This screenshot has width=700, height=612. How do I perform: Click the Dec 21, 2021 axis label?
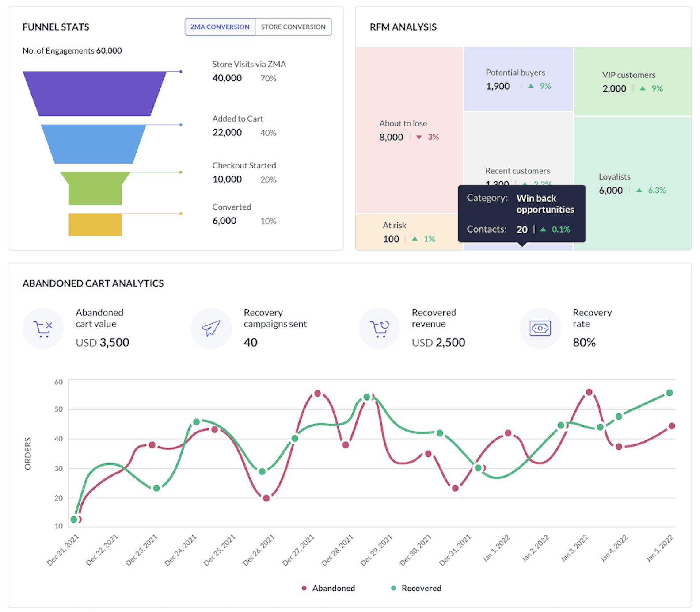click(x=63, y=550)
